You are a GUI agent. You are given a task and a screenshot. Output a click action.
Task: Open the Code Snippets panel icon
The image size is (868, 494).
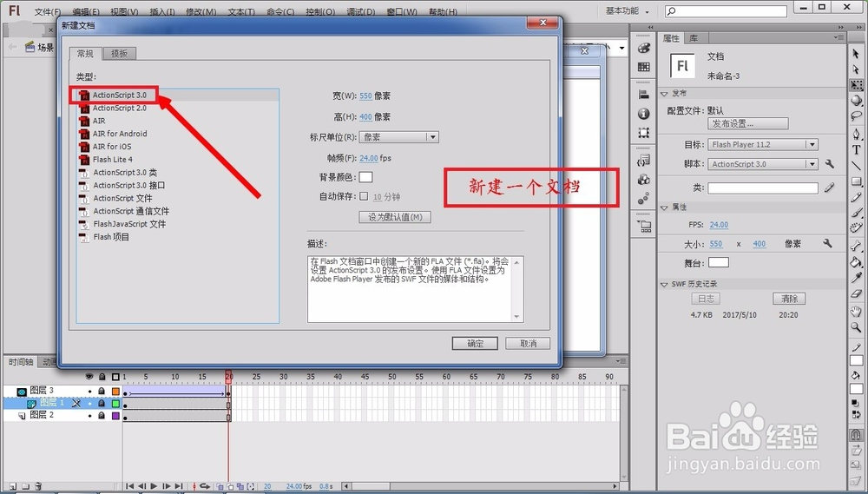coord(643,161)
